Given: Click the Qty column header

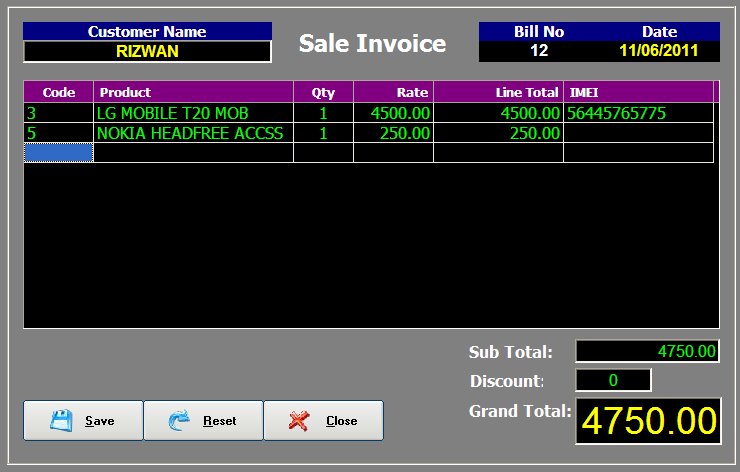Looking at the screenshot, I should (x=323, y=92).
